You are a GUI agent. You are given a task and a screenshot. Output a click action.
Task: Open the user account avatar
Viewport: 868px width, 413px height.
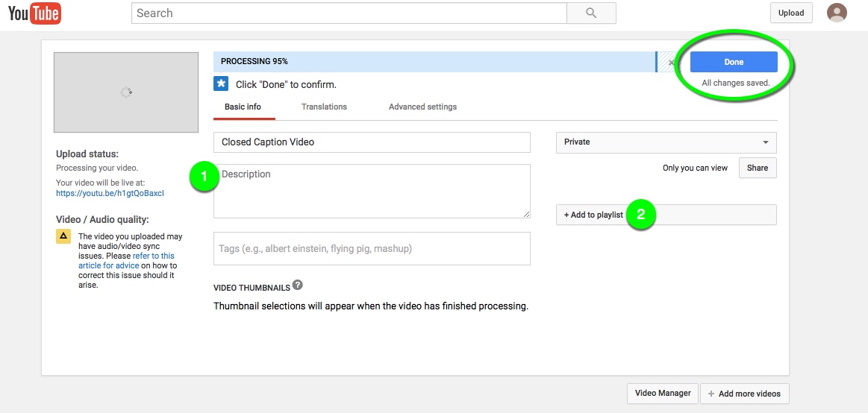point(837,13)
